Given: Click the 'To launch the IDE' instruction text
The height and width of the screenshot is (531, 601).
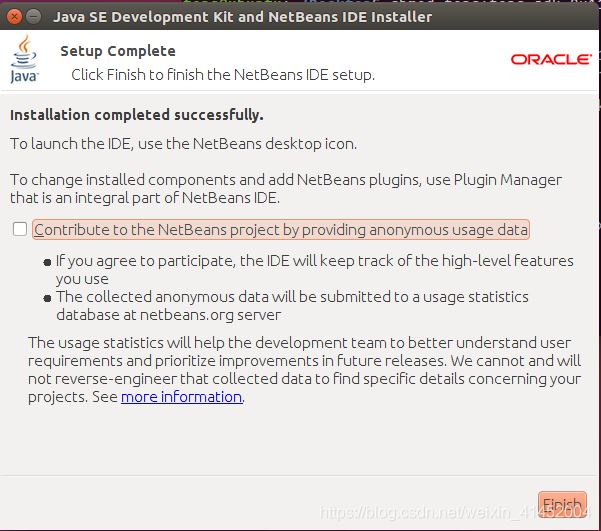Looking at the screenshot, I should 183,144.
